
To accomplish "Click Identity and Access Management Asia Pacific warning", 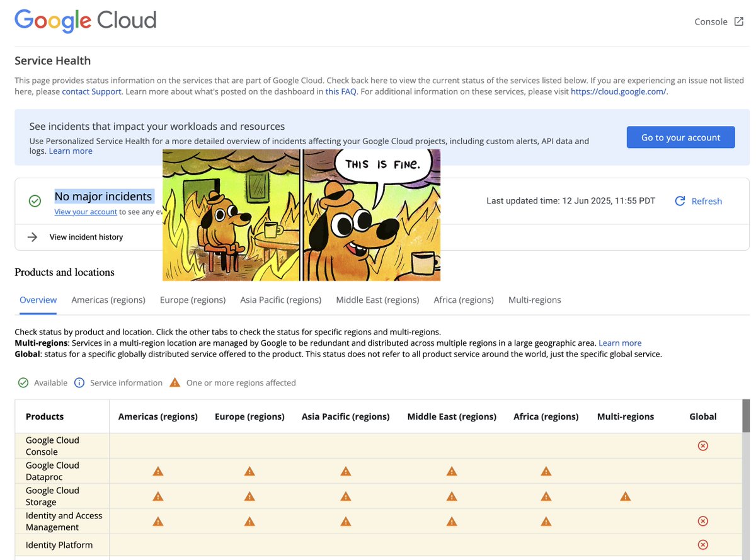I will pyautogui.click(x=345, y=521).
